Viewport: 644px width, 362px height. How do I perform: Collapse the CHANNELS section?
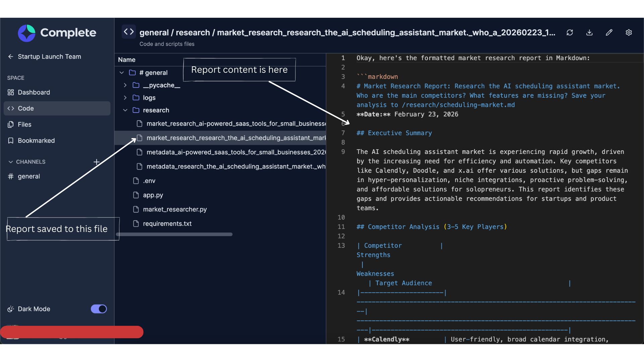pos(11,162)
